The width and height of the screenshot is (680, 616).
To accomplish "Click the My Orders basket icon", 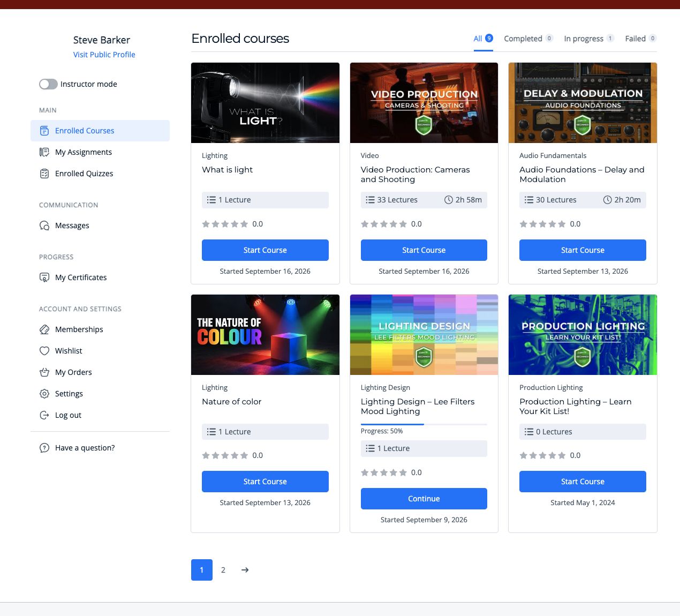I will click(44, 372).
